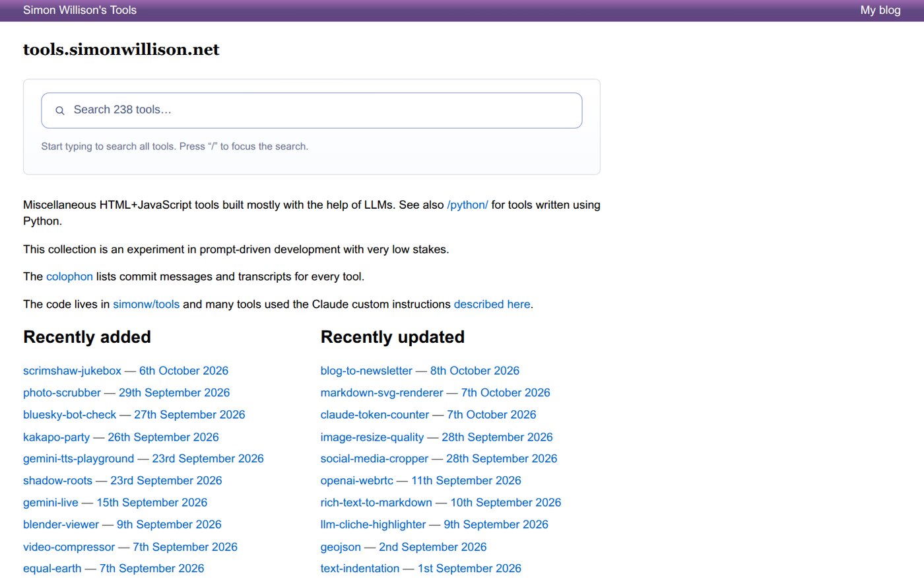Viewport: 924px width, 578px height.
Task: Open the markdown-svg-renderer tool
Action: click(381, 392)
